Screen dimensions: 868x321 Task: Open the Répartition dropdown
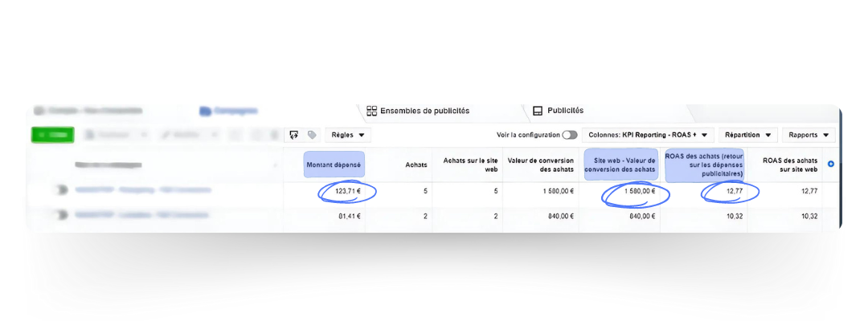tap(747, 135)
